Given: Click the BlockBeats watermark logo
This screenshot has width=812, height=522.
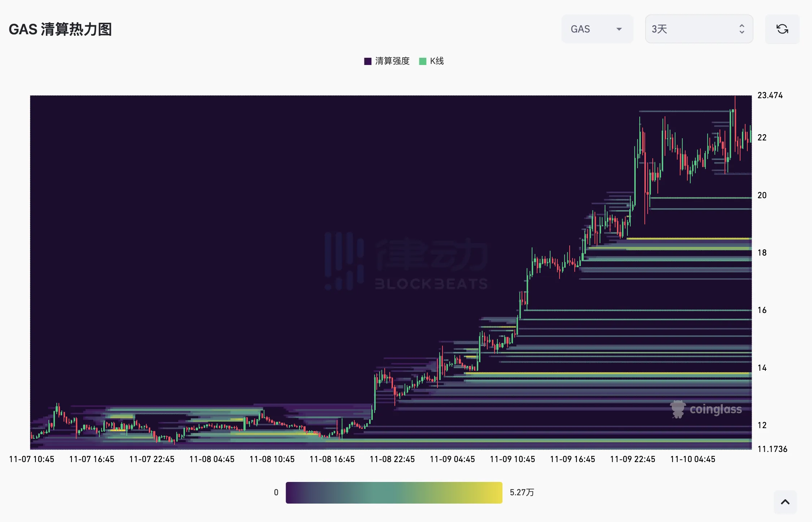Looking at the screenshot, I should [406, 261].
